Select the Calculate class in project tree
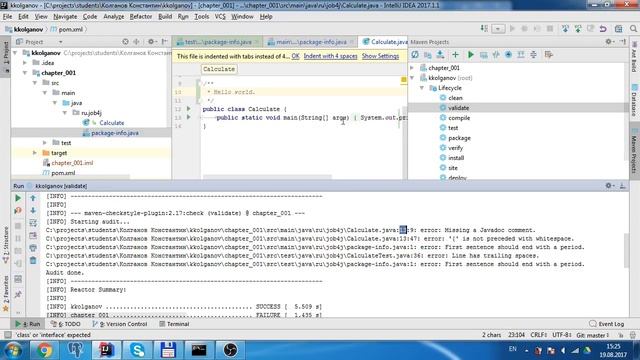640x360 pixels. click(x=111, y=123)
